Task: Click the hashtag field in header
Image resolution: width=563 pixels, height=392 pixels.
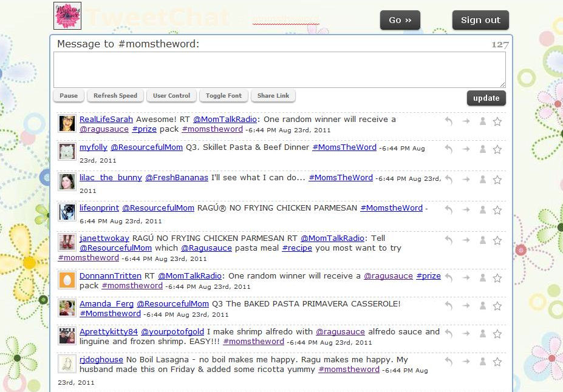Action: click(286, 19)
